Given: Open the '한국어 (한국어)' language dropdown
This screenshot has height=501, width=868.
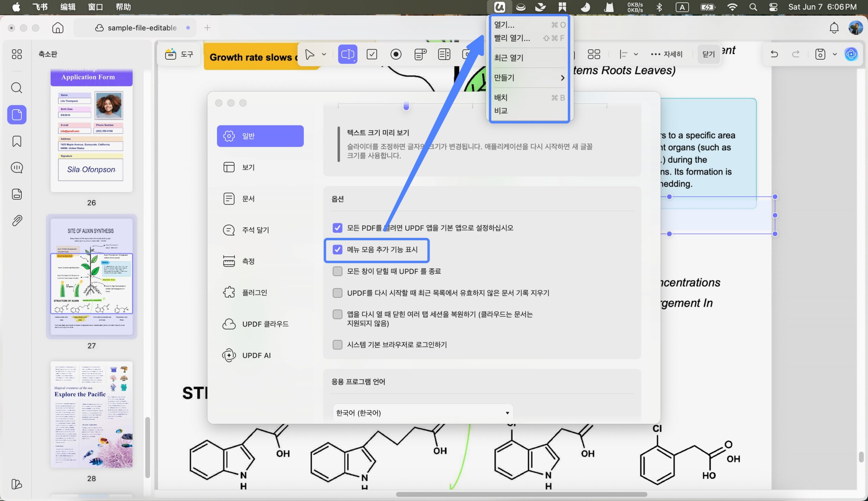Looking at the screenshot, I should (x=423, y=413).
